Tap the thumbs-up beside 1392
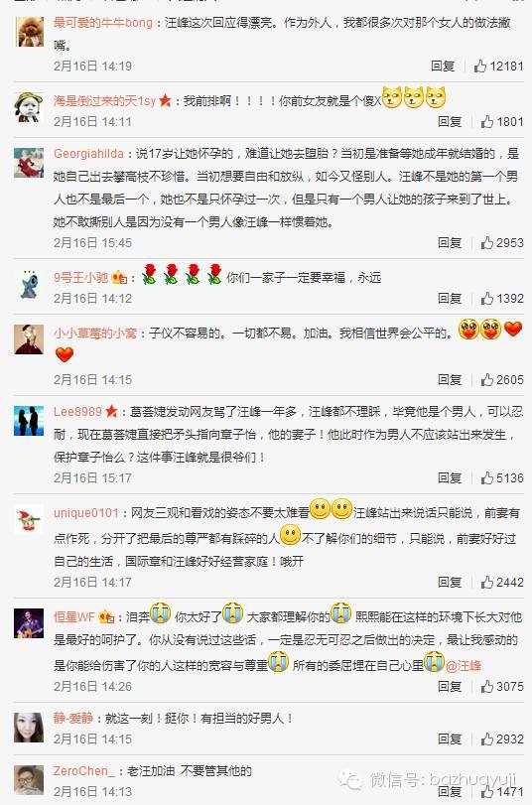The height and width of the screenshot is (805, 532). (486, 298)
